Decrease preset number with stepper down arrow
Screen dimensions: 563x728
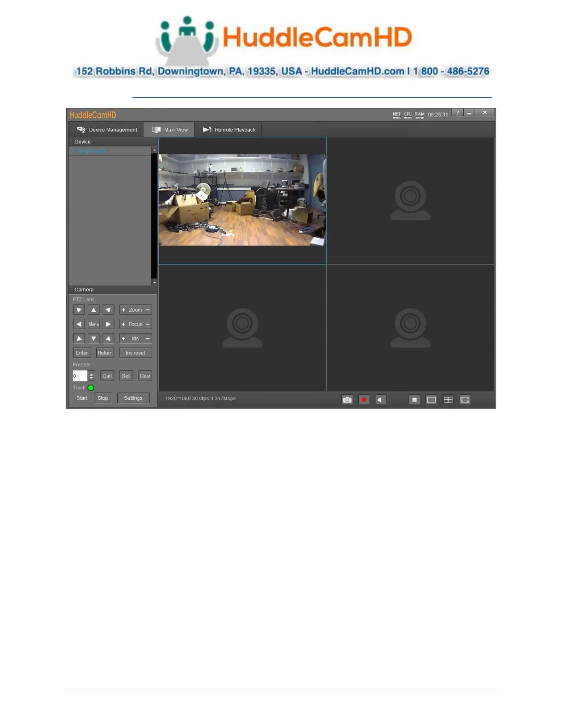pos(91,379)
